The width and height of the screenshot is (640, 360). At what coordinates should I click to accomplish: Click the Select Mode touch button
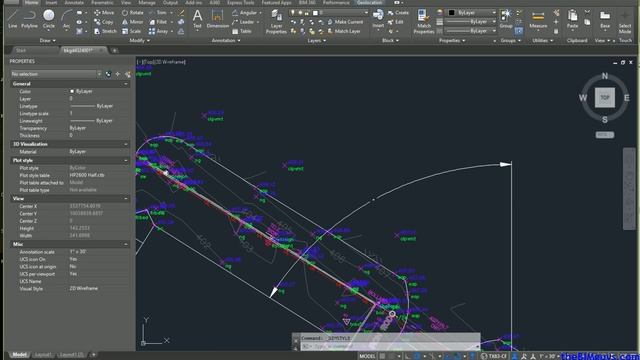(x=625, y=22)
